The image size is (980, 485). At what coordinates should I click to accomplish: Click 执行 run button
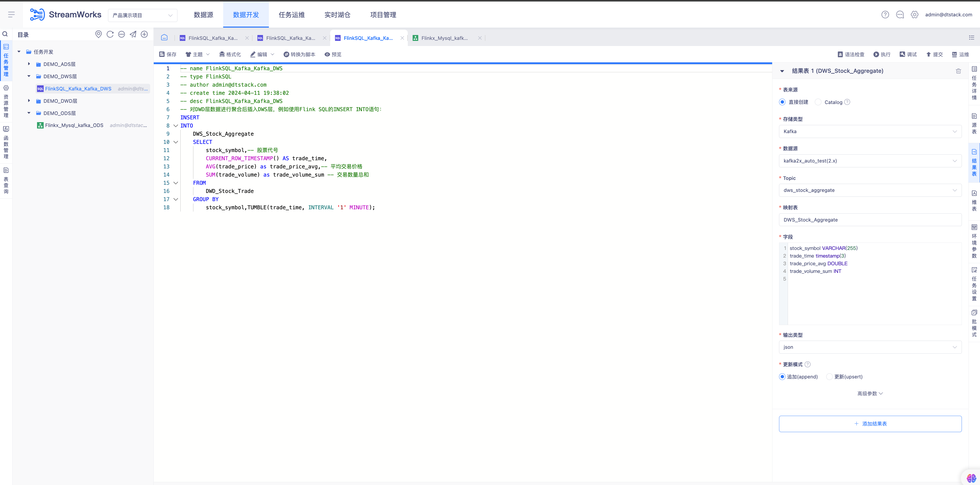882,54
